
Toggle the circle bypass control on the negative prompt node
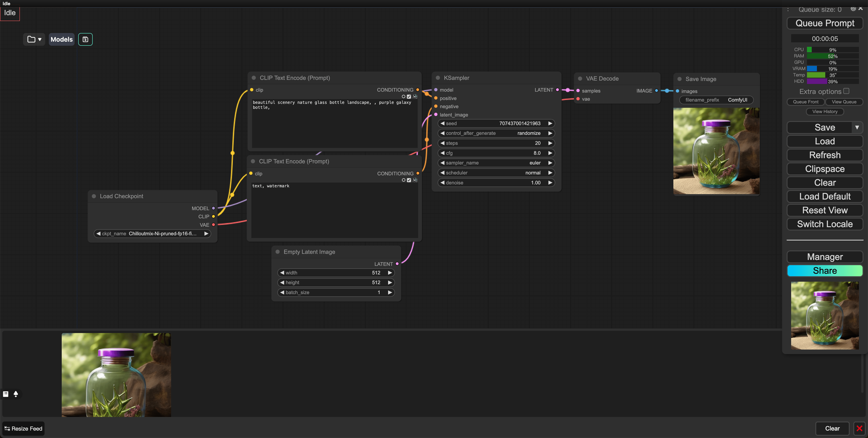click(404, 180)
